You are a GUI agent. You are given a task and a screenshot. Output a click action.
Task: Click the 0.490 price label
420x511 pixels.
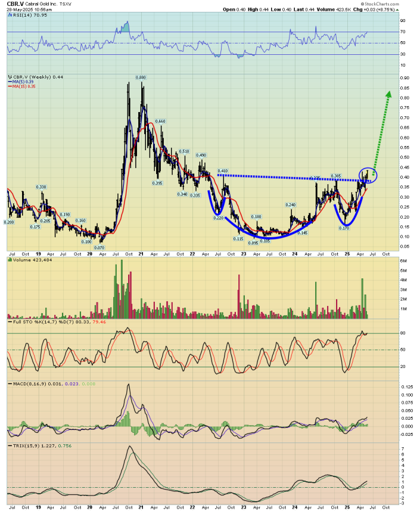pos(201,155)
